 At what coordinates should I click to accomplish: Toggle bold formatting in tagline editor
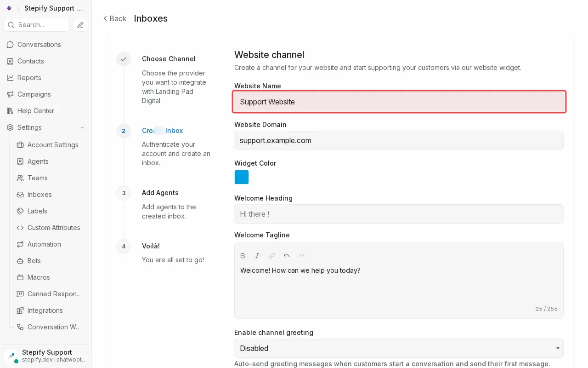tap(243, 256)
